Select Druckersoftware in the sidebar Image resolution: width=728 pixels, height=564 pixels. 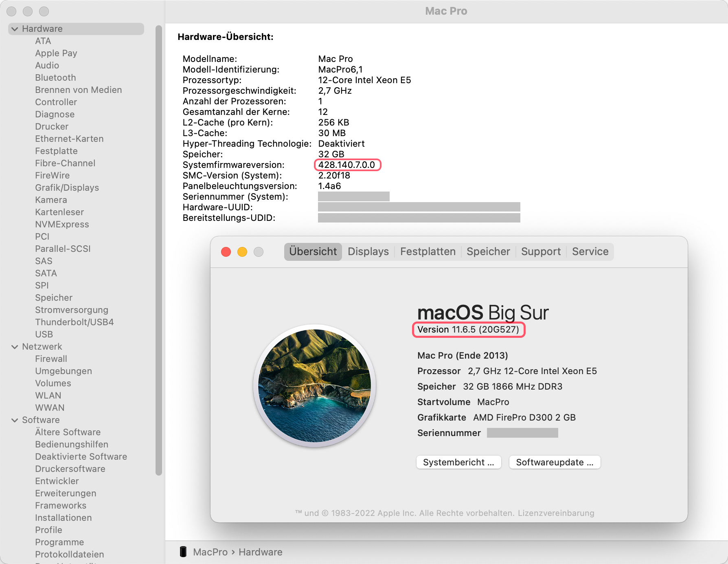(70, 469)
